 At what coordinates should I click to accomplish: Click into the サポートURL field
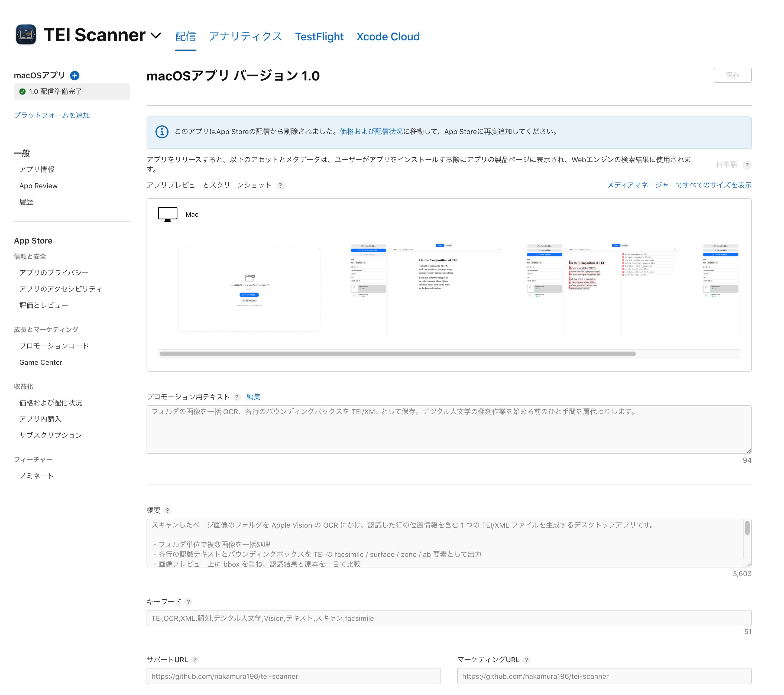[293, 676]
